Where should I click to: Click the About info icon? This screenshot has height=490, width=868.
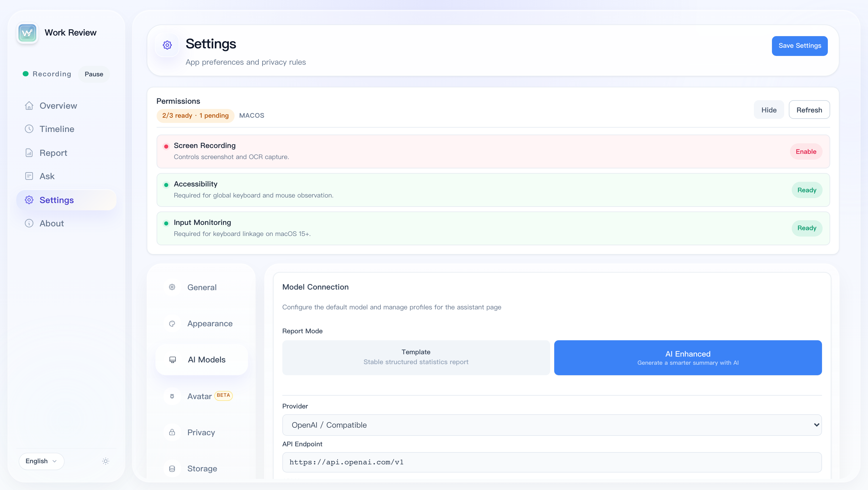(x=29, y=223)
